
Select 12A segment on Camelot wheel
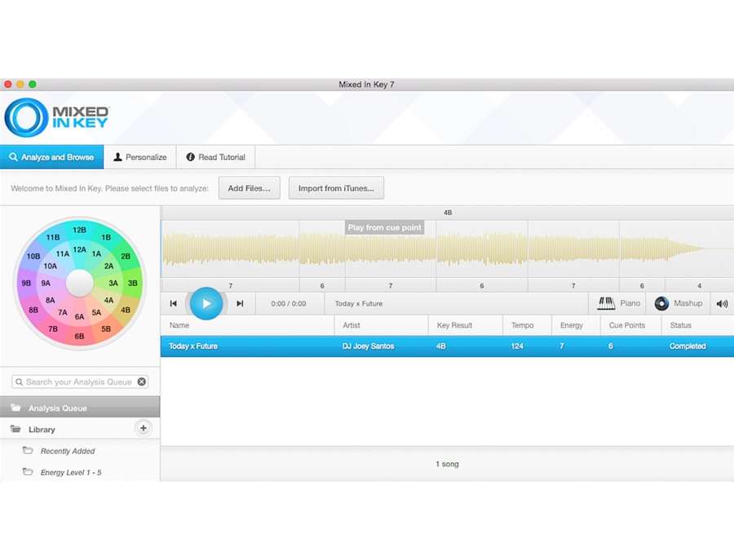click(x=80, y=249)
